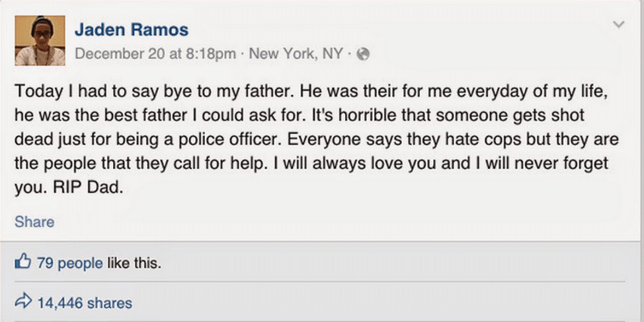Image resolution: width=644 pixels, height=322 pixels.
Task: Click 'Today I had to say bye' opening line
Action: tap(90, 91)
